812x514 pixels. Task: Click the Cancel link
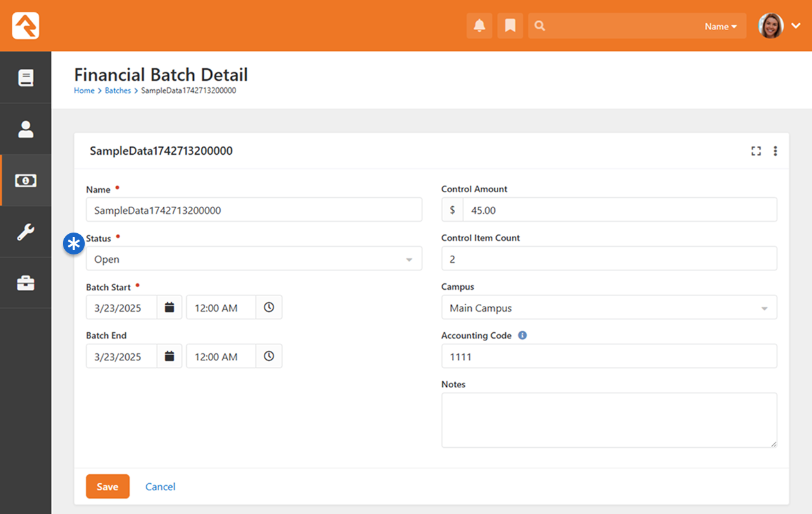[160, 487]
